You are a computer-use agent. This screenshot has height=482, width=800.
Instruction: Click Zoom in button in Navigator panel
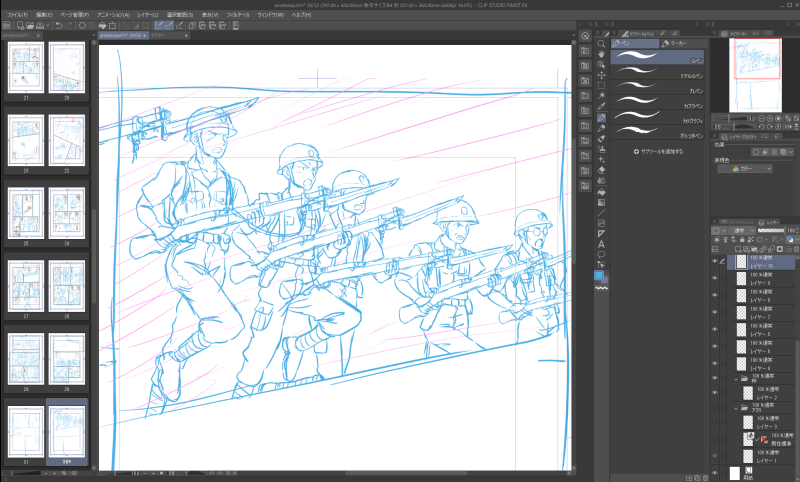(770, 118)
